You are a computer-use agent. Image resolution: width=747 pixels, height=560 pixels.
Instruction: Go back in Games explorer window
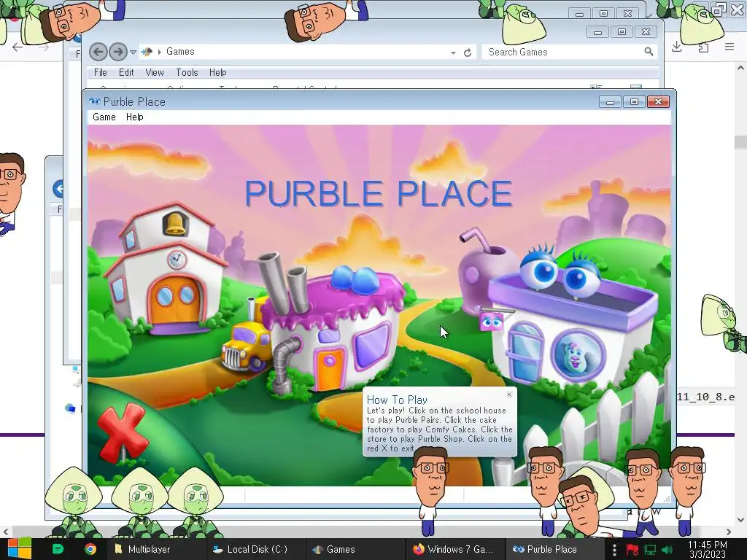(98, 52)
